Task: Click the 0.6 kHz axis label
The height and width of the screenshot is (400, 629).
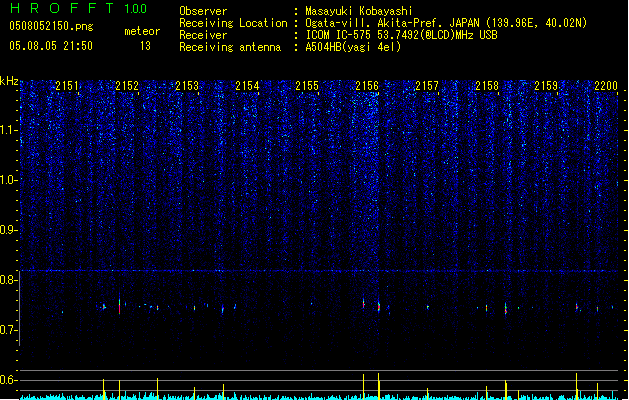Action: click(x=9, y=380)
